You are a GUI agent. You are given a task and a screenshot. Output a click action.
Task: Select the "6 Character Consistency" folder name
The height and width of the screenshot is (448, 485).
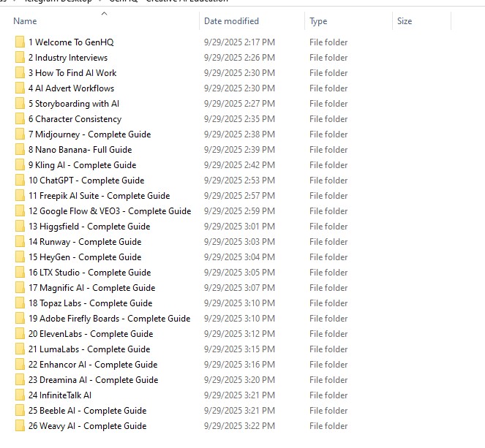pos(75,119)
